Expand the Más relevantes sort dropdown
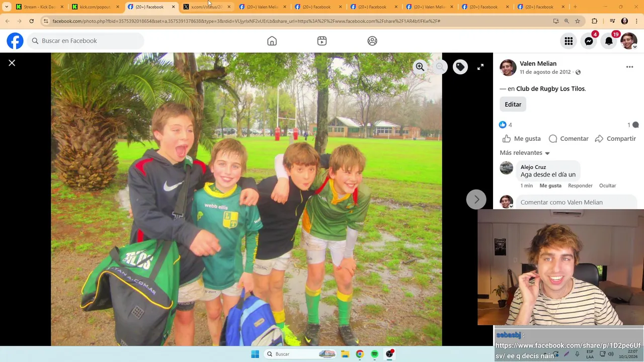Screen dimensions: 644x362 [x=525, y=153]
